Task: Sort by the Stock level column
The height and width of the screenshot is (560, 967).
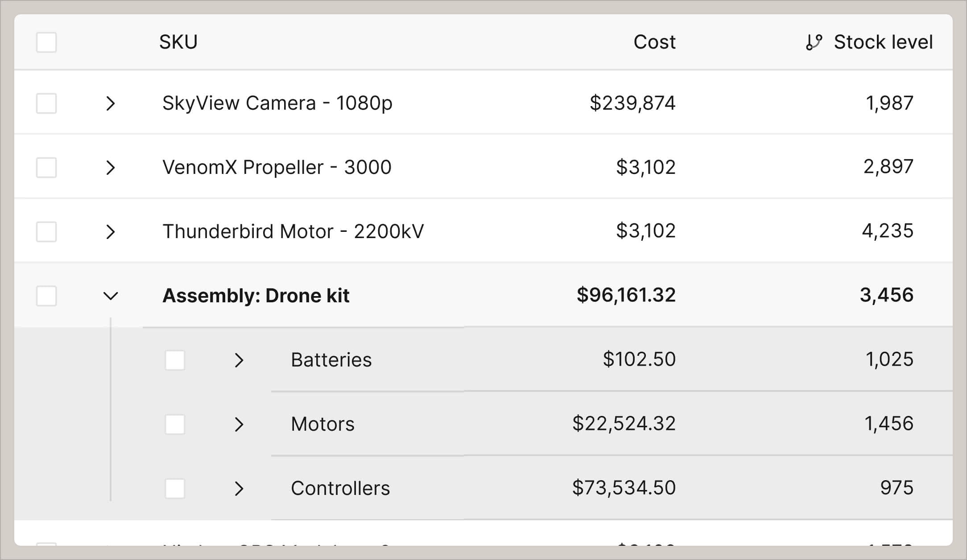Action: point(883,41)
